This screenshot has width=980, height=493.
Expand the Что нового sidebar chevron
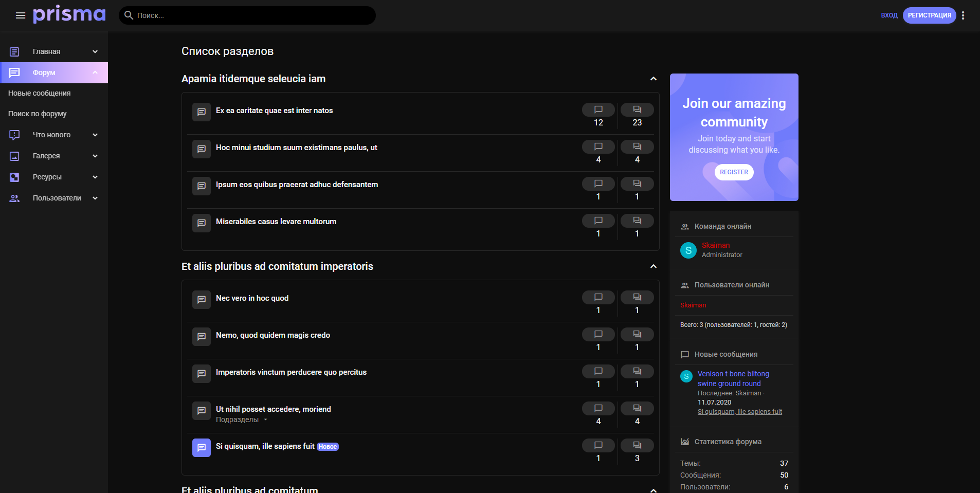click(95, 135)
